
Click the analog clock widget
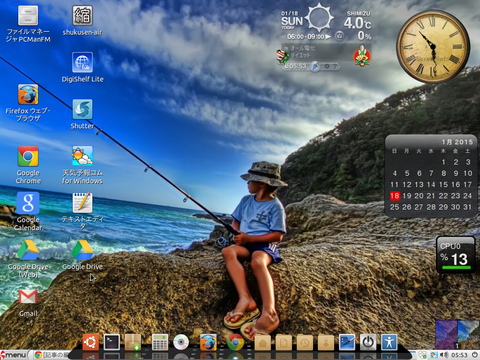pos(433,47)
